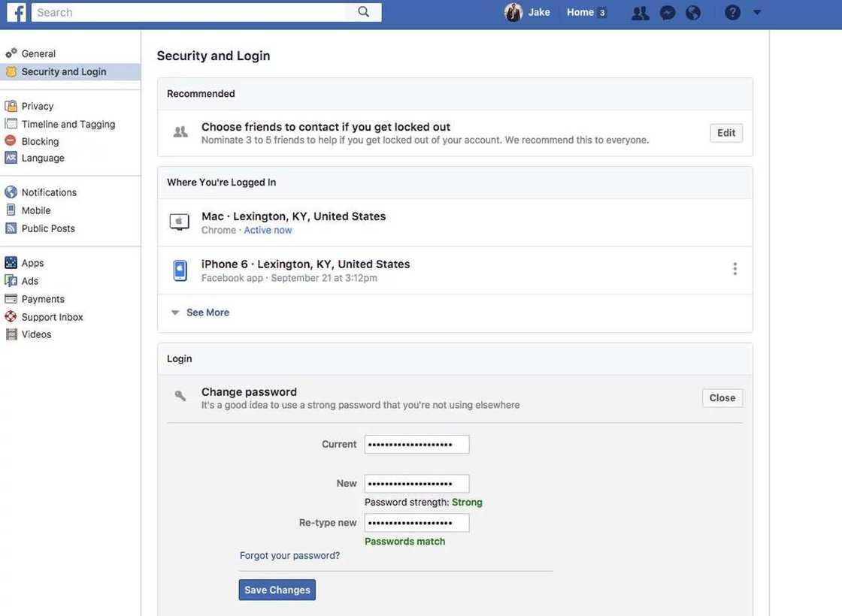The width and height of the screenshot is (842, 616).
Task: Open the iPhone 6 session options menu
Action: (x=734, y=269)
